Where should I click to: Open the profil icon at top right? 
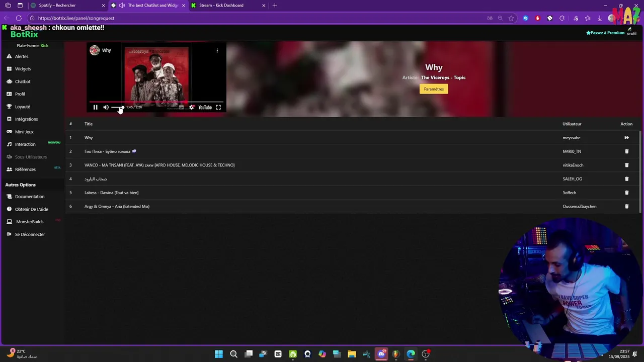pyautogui.click(x=631, y=31)
